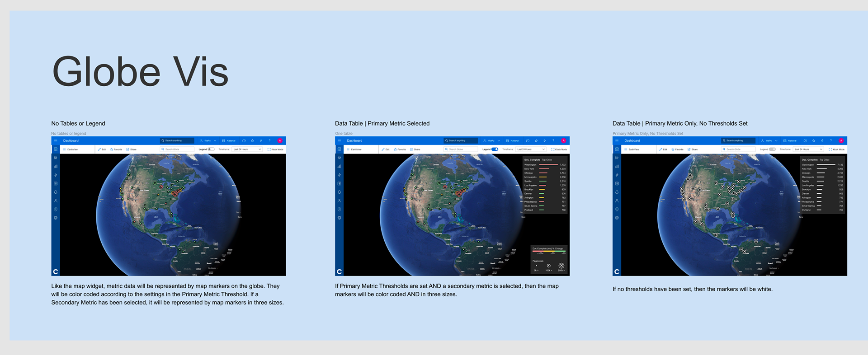This screenshot has height=355, width=868.
Task: Open hamburger menu in No Thresholds Set mockup
Action: pos(617,140)
